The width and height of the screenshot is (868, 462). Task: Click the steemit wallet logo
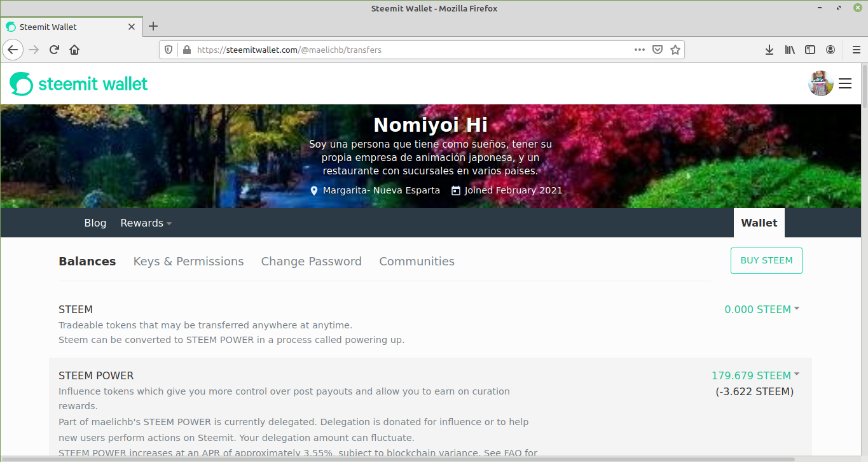[x=79, y=83]
